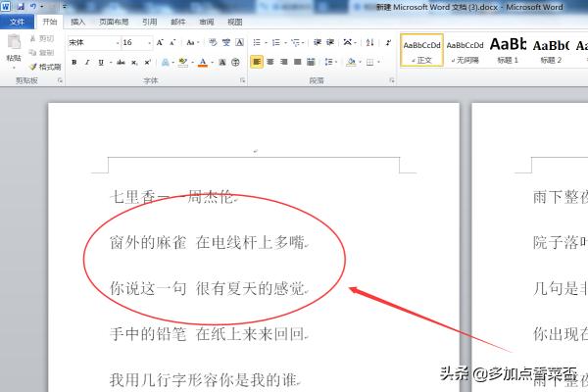Click the 格式刷 (Format Painter) button
Image resolution: width=588 pixels, height=392 pixels.
pyautogui.click(x=45, y=67)
